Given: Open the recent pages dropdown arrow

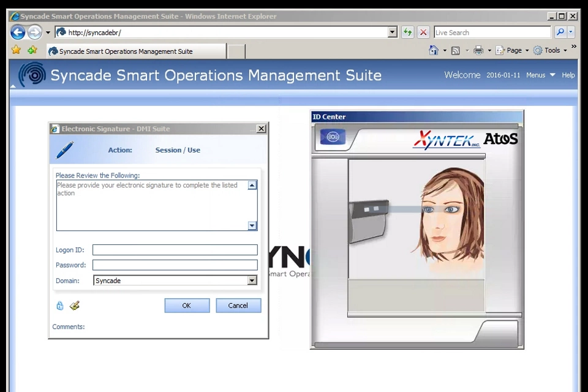Looking at the screenshot, I should click(x=48, y=32).
